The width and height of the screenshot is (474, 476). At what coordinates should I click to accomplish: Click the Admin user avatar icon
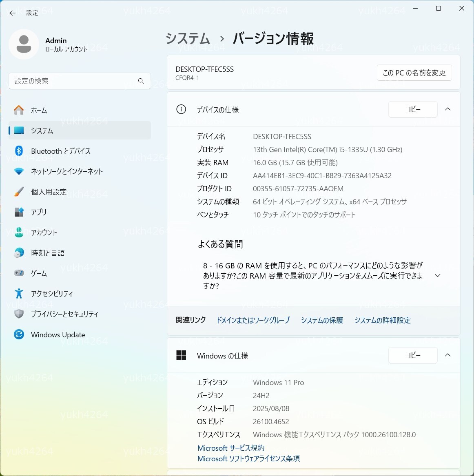24,44
